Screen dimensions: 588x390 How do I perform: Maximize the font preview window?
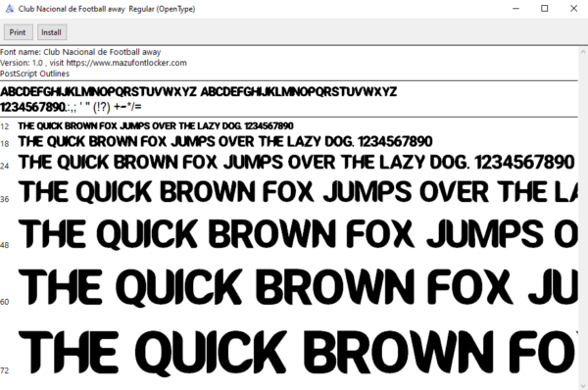coord(545,9)
